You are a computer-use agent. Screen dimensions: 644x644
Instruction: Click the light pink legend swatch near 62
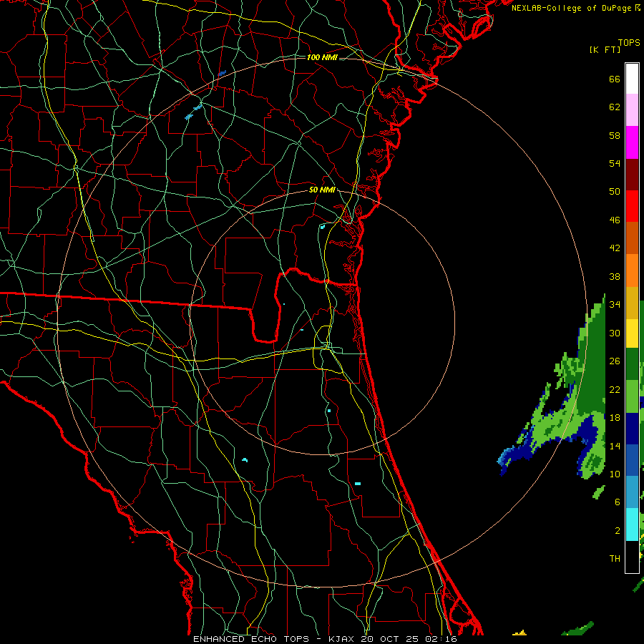pos(632,109)
